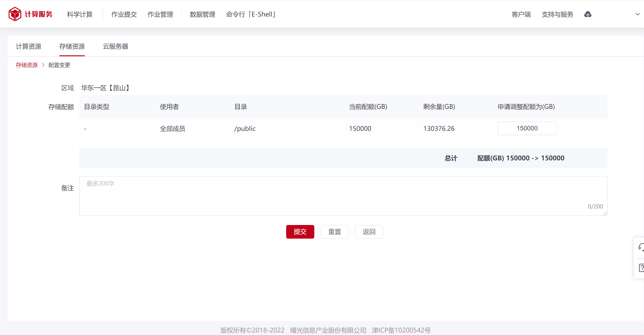Click the 目录 column header

(x=240, y=107)
